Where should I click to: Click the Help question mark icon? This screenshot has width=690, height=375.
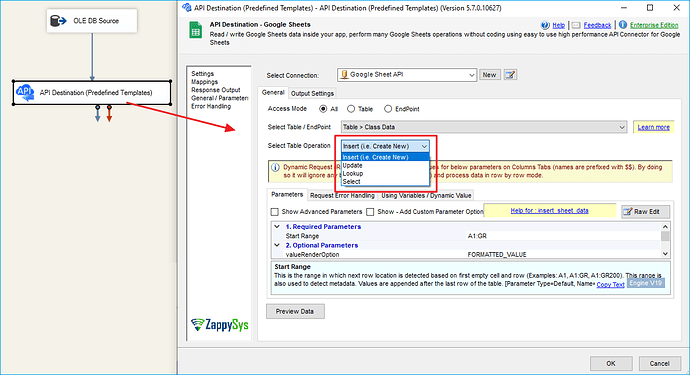(545, 25)
